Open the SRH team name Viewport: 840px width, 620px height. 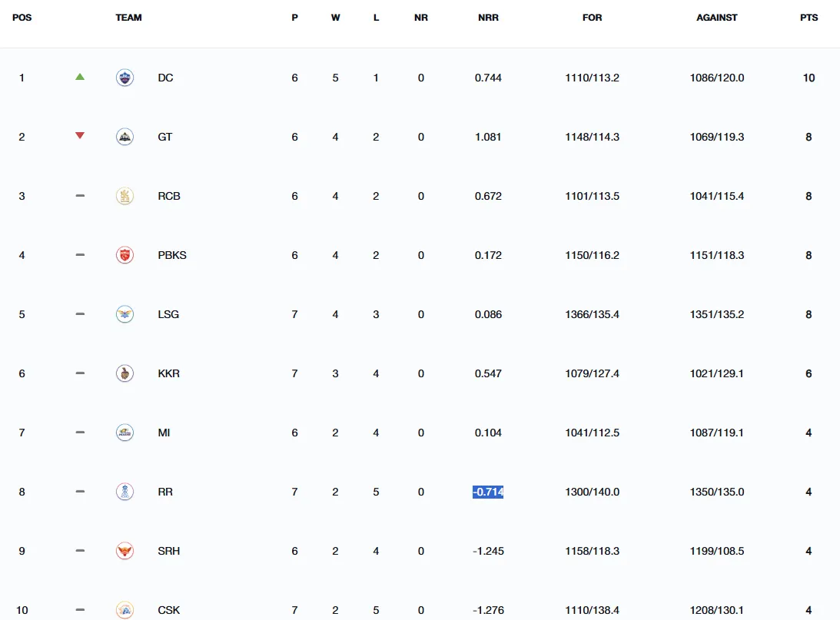(x=169, y=551)
